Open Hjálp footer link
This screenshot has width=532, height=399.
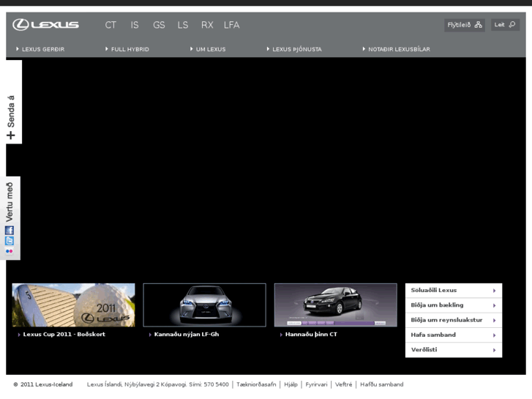click(x=291, y=384)
